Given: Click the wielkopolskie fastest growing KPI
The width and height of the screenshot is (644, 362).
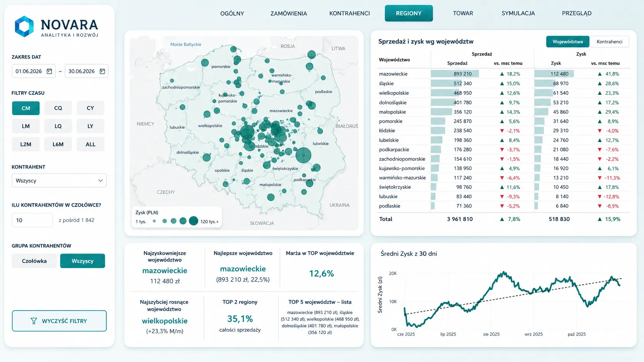Looking at the screenshot, I should [165, 321].
